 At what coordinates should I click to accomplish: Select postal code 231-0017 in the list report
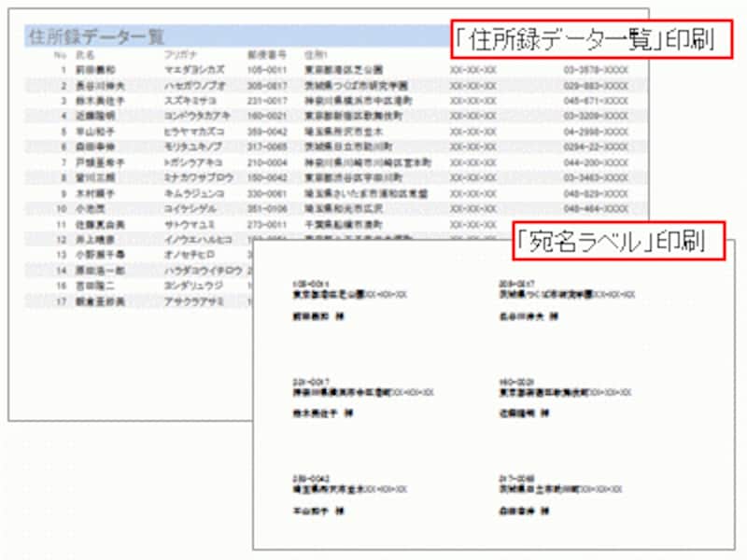[267, 101]
